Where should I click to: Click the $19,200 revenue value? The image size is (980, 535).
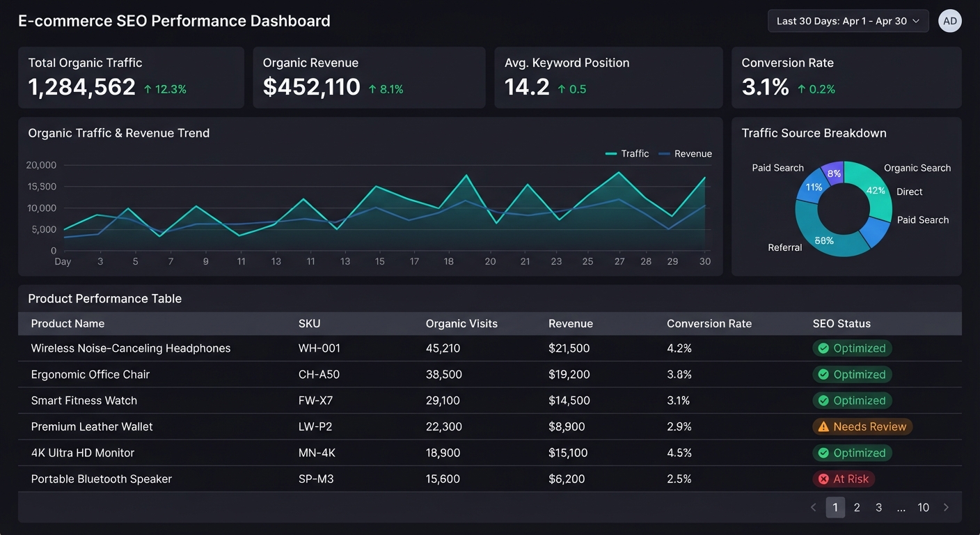pos(569,374)
